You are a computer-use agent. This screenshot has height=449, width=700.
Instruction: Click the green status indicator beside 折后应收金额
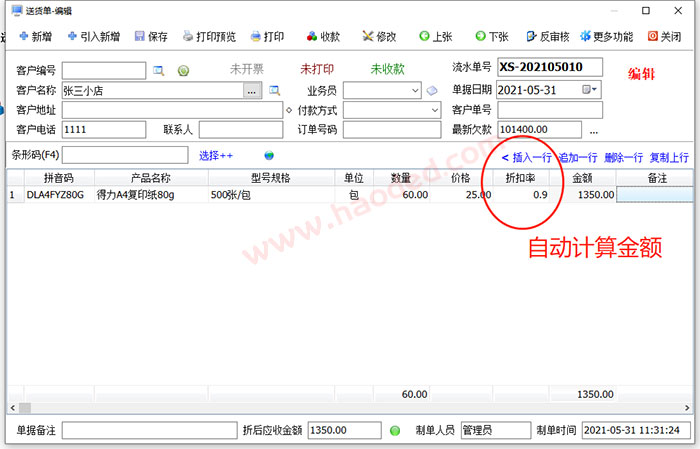(394, 430)
